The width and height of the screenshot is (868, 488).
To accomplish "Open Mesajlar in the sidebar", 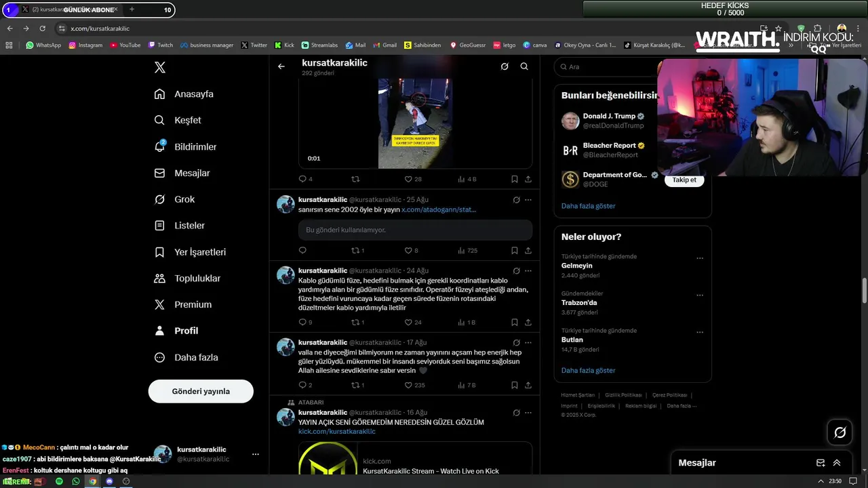I will coord(182,173).
